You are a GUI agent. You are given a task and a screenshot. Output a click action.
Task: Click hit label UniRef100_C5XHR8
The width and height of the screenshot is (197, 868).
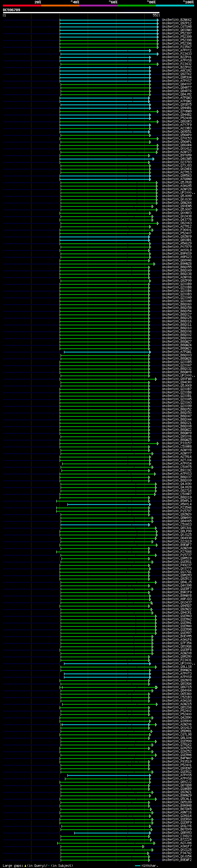coord(177,446)
